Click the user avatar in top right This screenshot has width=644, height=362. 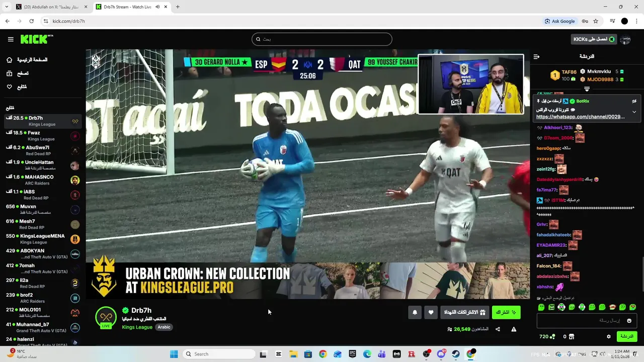coord(625,39)
